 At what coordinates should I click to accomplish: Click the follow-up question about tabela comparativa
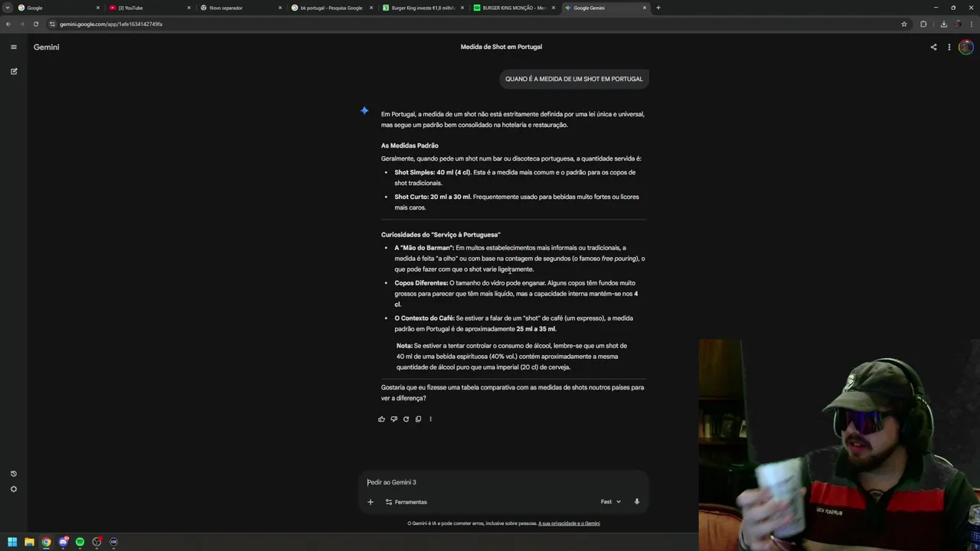click(x=512, y=393)
